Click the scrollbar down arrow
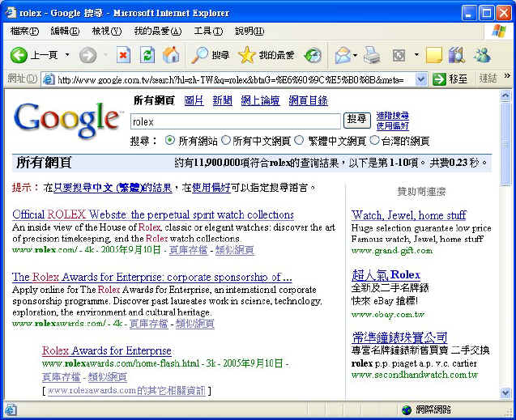Screen dimensions: 516x420 pyautogui.click(x=505, y=392)
